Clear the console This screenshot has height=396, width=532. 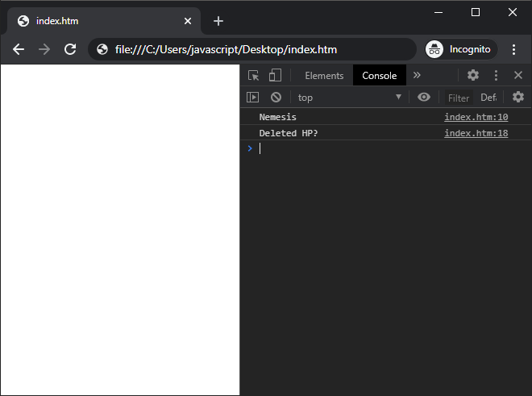[276, 98]
